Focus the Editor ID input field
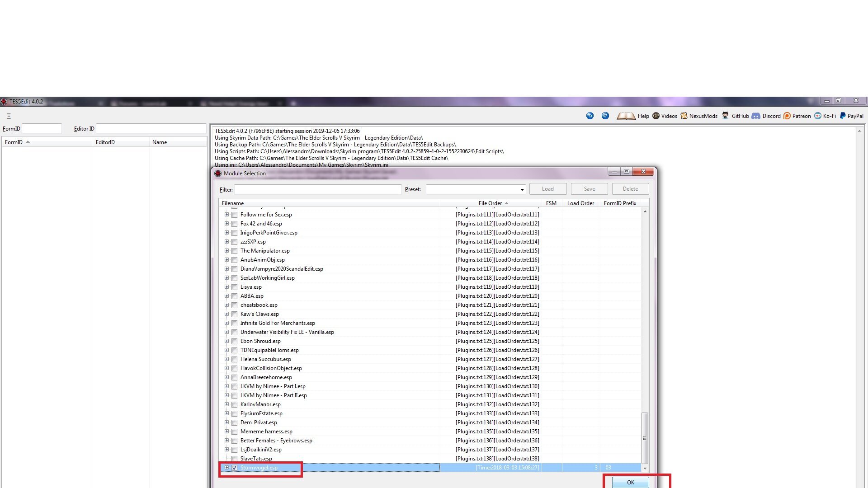 tap(151, 129)
